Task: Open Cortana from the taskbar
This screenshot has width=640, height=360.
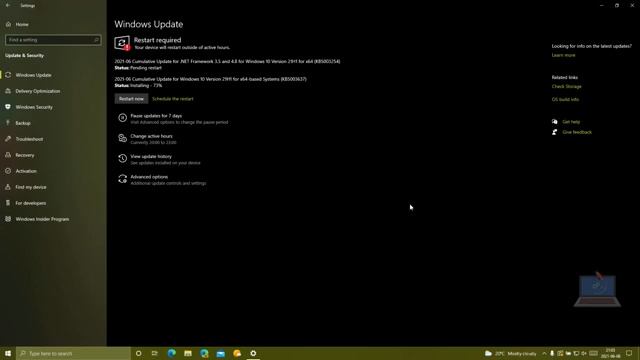Action: tap(138, 353)
